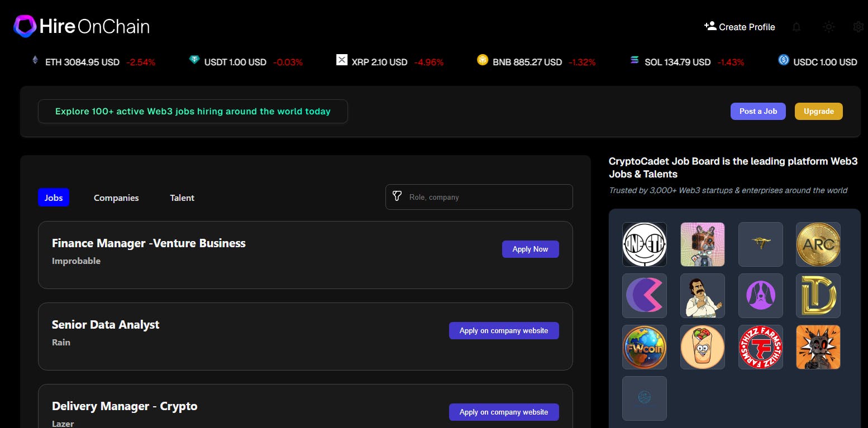Open the faint blue globe logo thumbnail

pyautogui.click(x=645, y=398)
